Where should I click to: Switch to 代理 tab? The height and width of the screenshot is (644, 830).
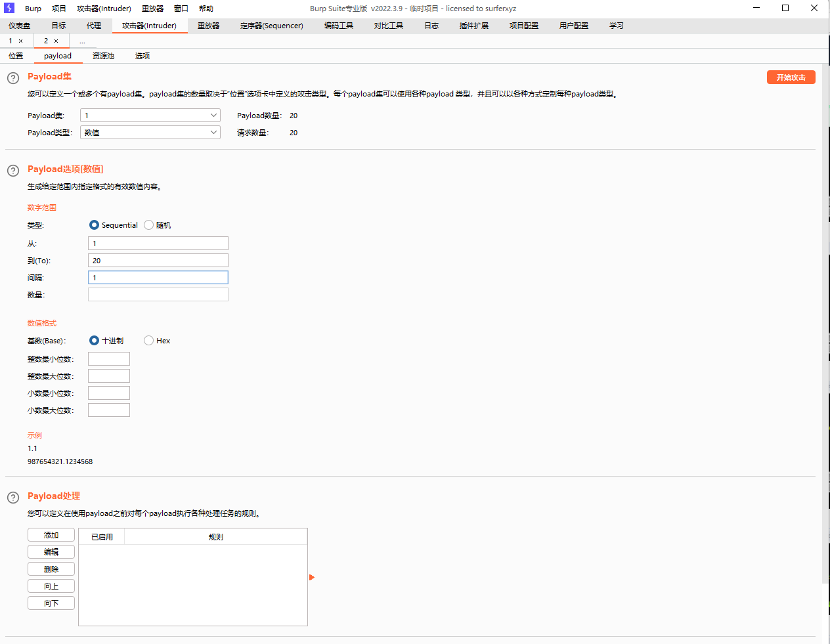point(94,26)
